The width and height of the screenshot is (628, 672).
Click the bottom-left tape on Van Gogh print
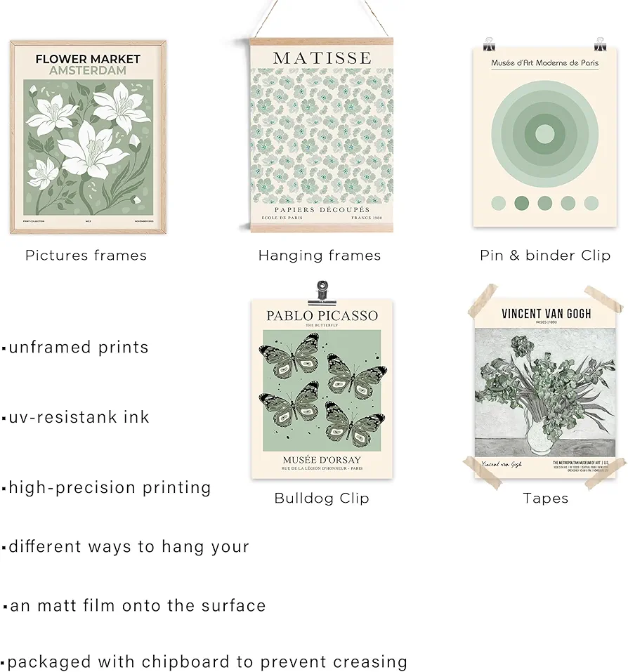point(483,473)
